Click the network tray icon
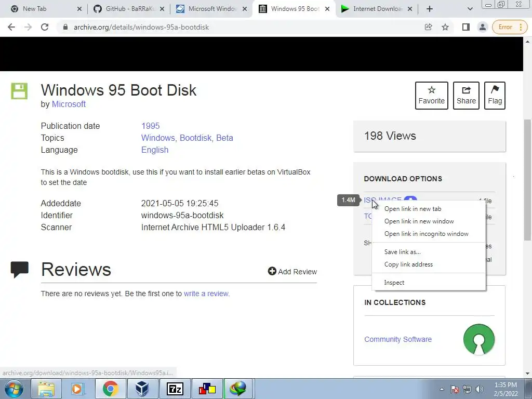 click(x=467, y=390)
